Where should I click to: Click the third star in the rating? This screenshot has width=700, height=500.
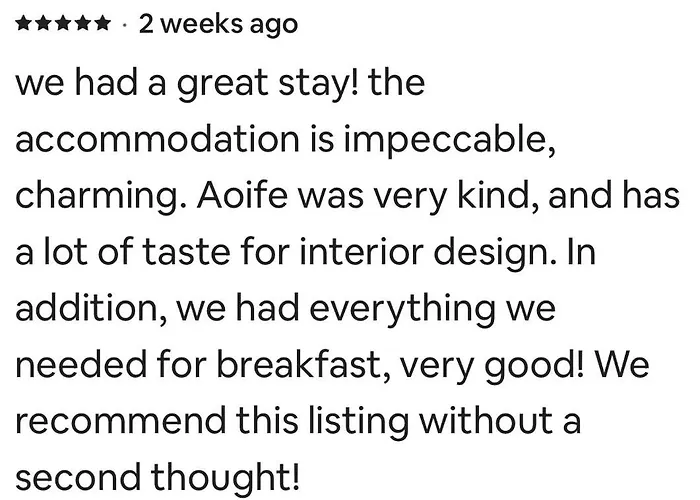coord(62,24)
